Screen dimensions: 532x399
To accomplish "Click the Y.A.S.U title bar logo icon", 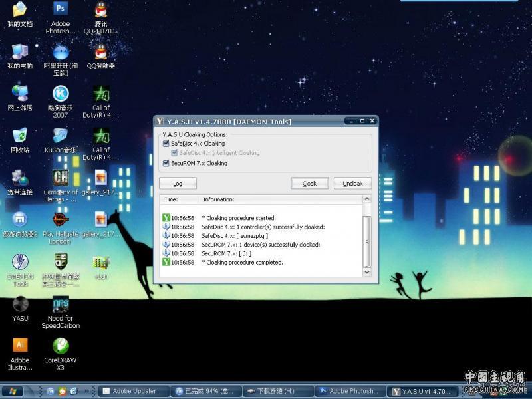I will (x=160, y=122).
